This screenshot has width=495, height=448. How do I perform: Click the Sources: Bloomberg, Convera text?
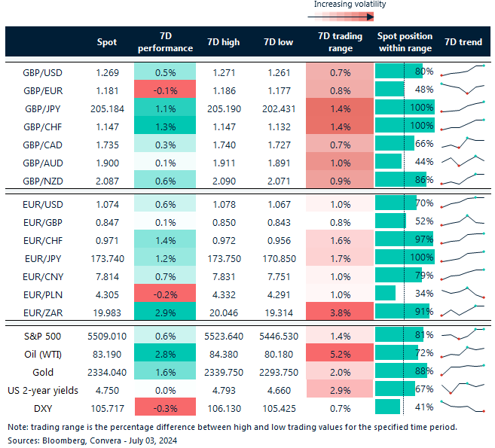(69, 439)
